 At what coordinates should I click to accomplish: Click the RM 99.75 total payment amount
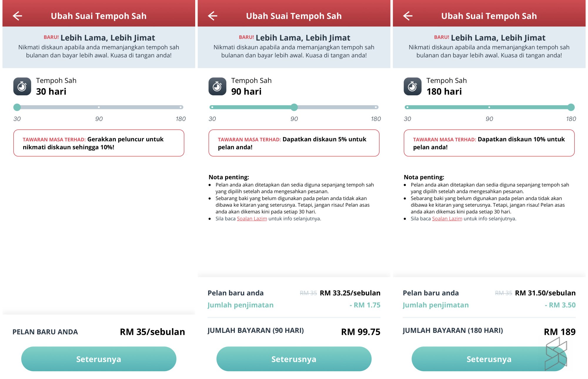361,332
